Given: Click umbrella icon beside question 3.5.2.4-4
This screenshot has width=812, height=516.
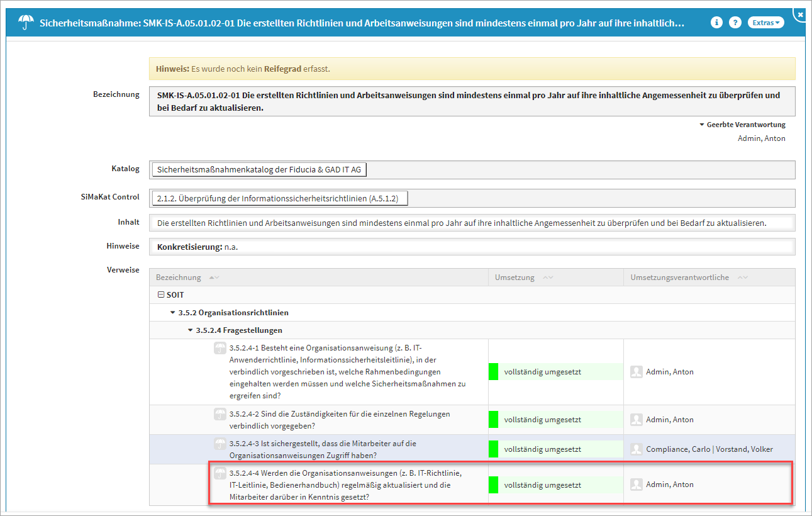Looking at the screenshot, I should (x=220, y=473).
